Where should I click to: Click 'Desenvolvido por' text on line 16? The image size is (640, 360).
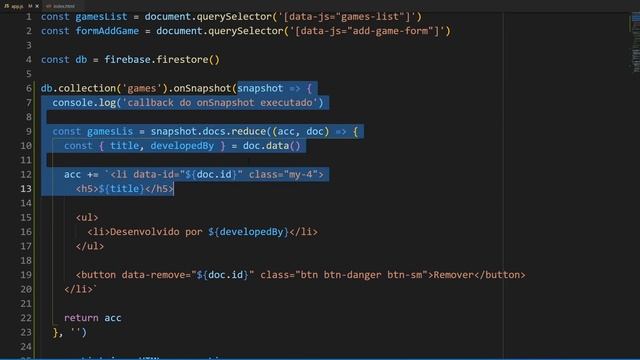click(x=156, y=232)
